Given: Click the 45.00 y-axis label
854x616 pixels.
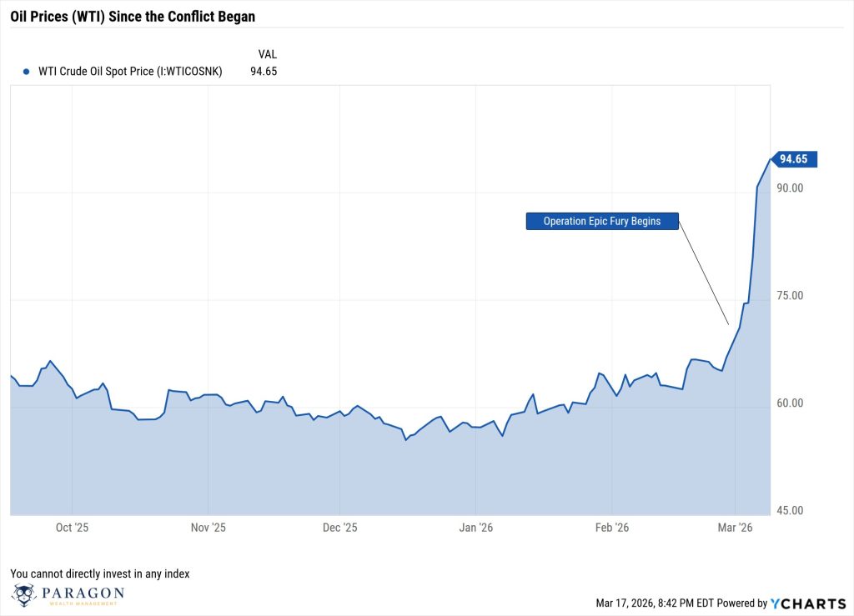Looking at the screenshot, I should (790, 511).
